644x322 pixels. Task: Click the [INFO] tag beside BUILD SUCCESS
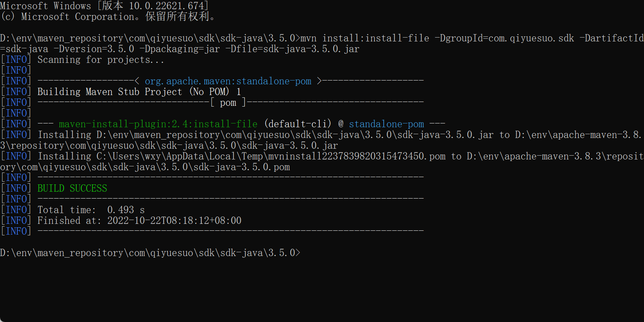click(16, 188)
